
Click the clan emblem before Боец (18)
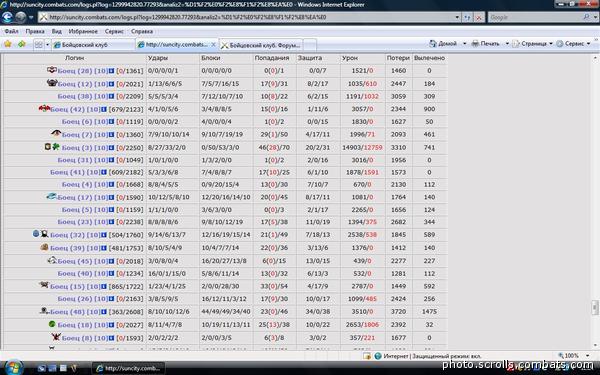coord(52,324)
